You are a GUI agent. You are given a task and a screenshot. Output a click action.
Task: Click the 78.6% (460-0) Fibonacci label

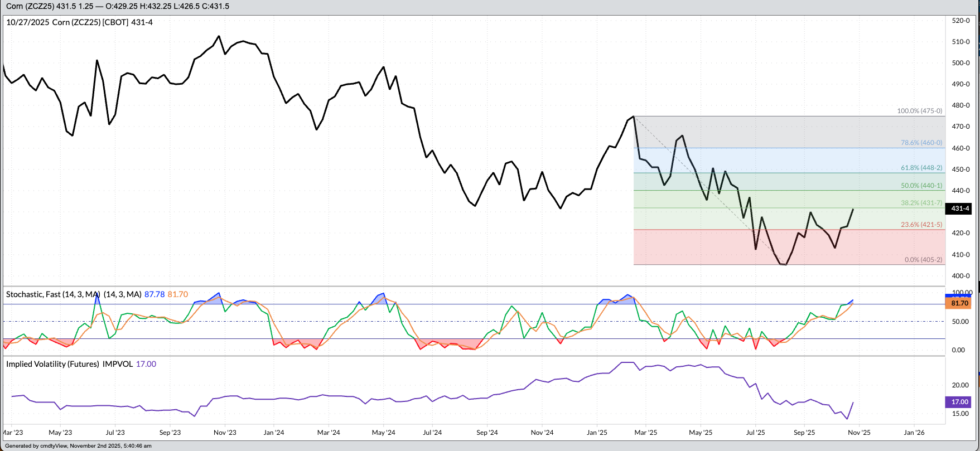coord(921,143)
